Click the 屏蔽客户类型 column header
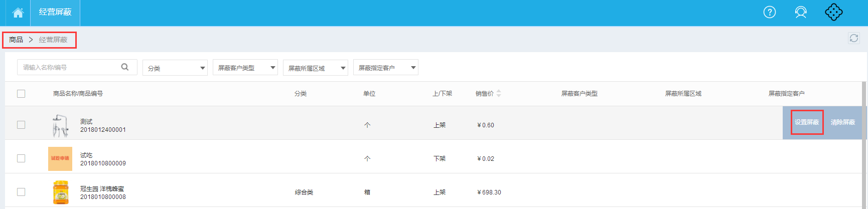The image size is (868, 209). click(579, 94)
